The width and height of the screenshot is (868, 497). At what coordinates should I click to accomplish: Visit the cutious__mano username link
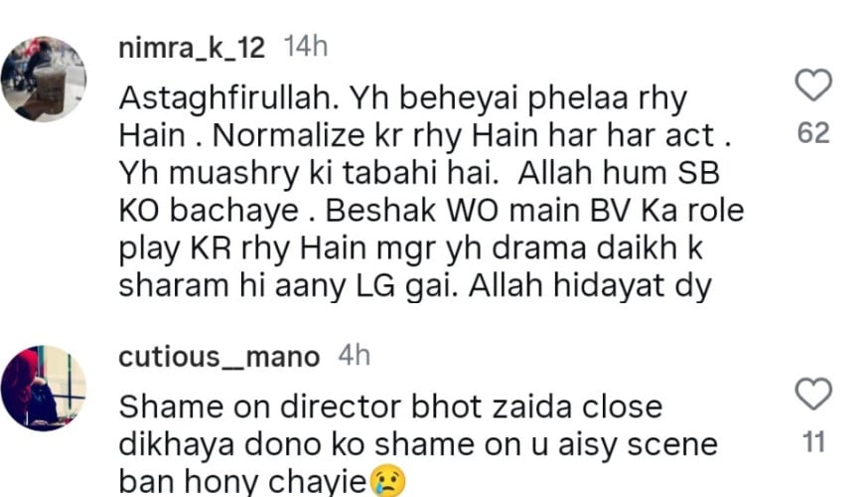point(219,357)
